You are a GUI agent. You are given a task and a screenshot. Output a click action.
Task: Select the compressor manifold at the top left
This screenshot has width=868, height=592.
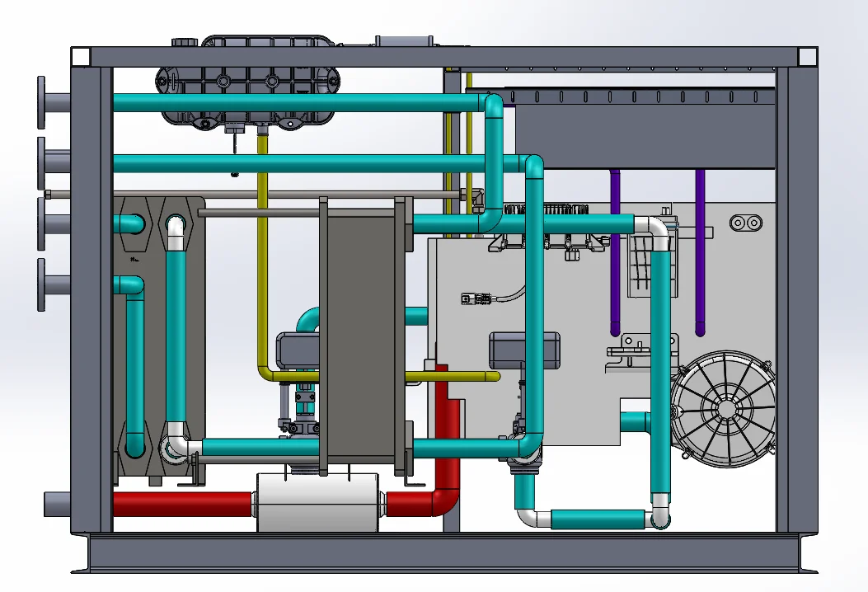(x=247, y=82)
